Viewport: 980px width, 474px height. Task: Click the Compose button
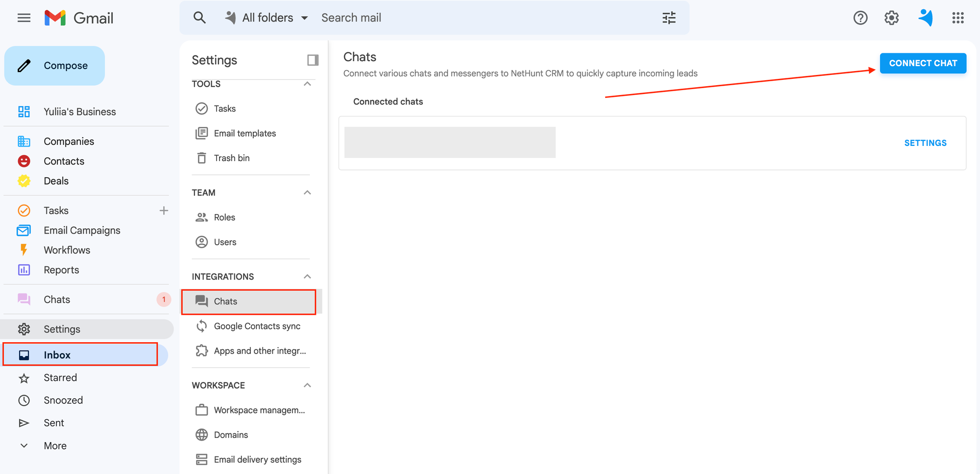point(54,66)
